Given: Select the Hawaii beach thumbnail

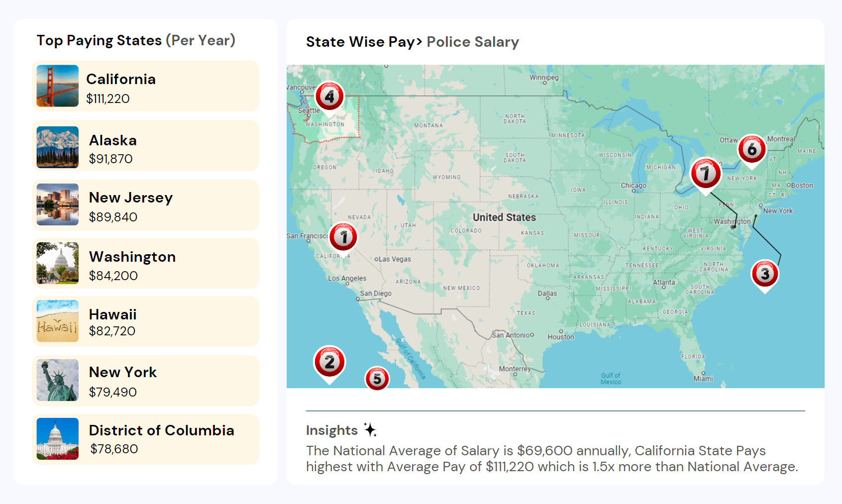Looking at the screenshot, I should tap(58, 321).
